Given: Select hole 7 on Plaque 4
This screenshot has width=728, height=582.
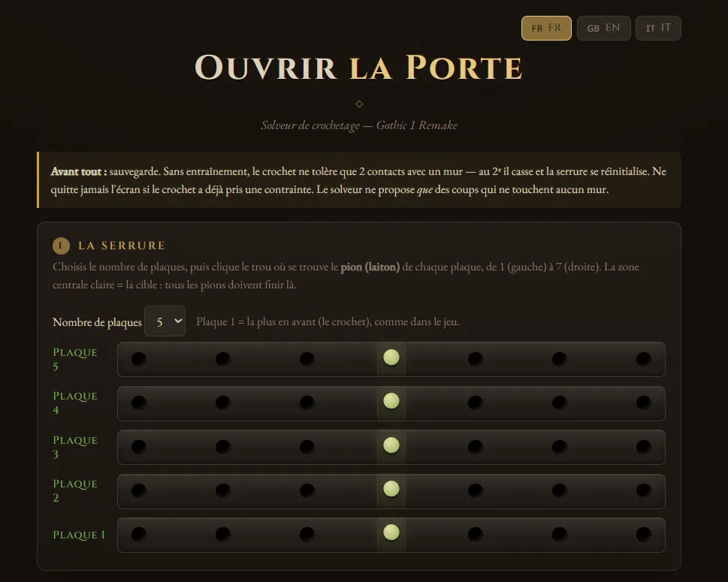Looking at the screenshot, I should [x=644, y=403].
